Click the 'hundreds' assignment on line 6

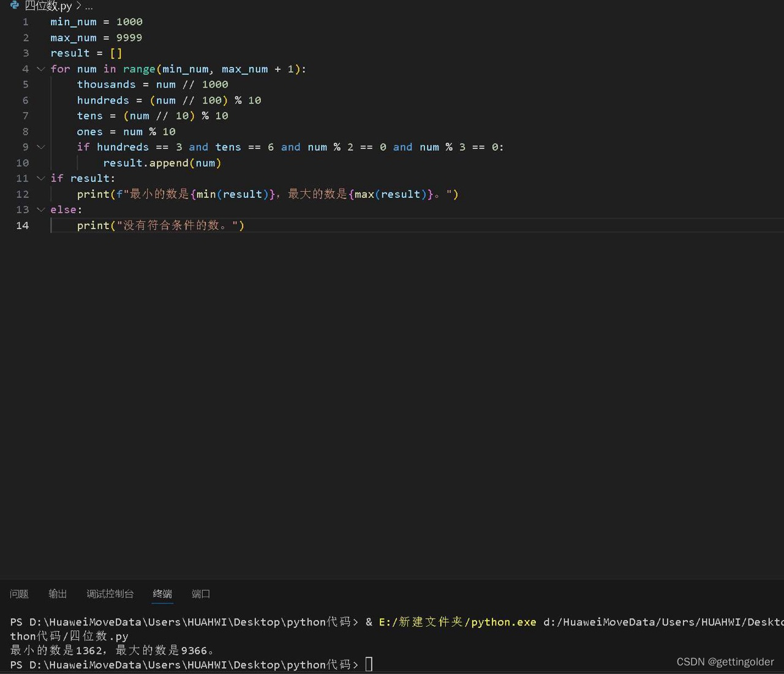169,100
